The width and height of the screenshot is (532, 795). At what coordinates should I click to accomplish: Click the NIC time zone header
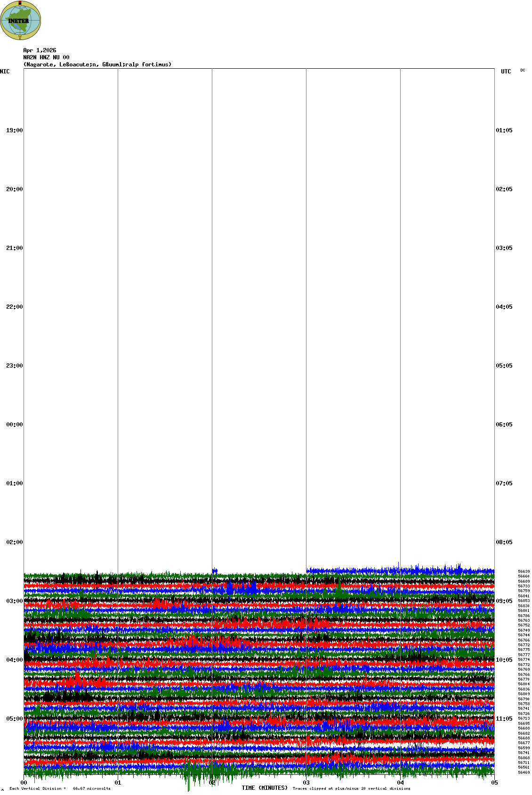click(x=5, y=72)
